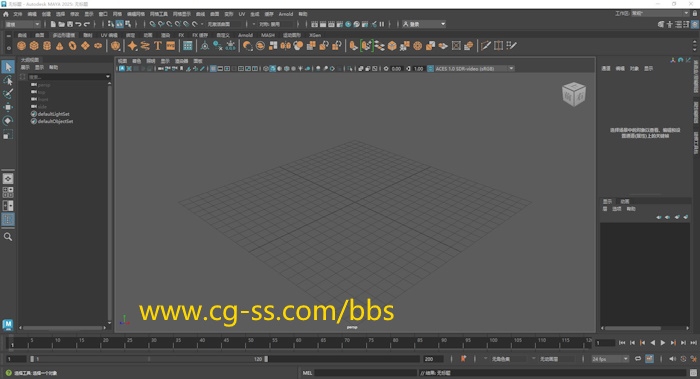The height and width of the screenshot is (379, 700).
Task: Create a polygon cylinder from the shelf
Action: (47, 46)
